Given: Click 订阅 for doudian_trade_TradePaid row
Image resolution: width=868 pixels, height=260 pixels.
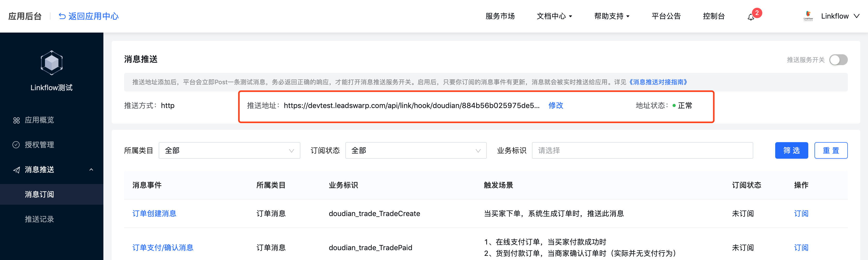Looking at the screenshot, I should (x=801, y=248).
